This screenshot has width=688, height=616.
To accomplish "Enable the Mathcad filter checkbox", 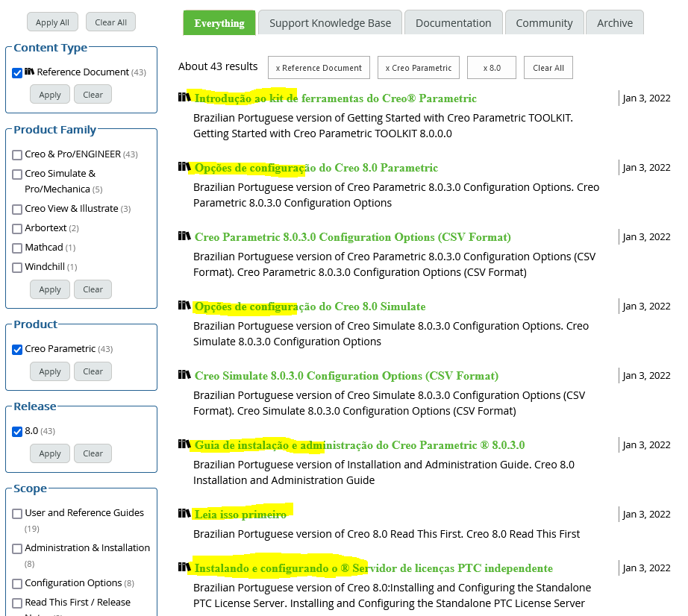I will (x=17, y=248).
